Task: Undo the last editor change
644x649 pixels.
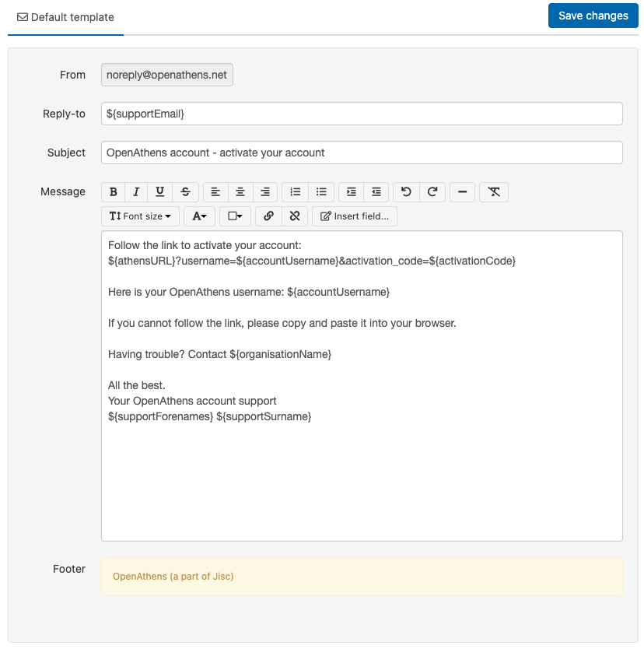Action: point(405,192)
